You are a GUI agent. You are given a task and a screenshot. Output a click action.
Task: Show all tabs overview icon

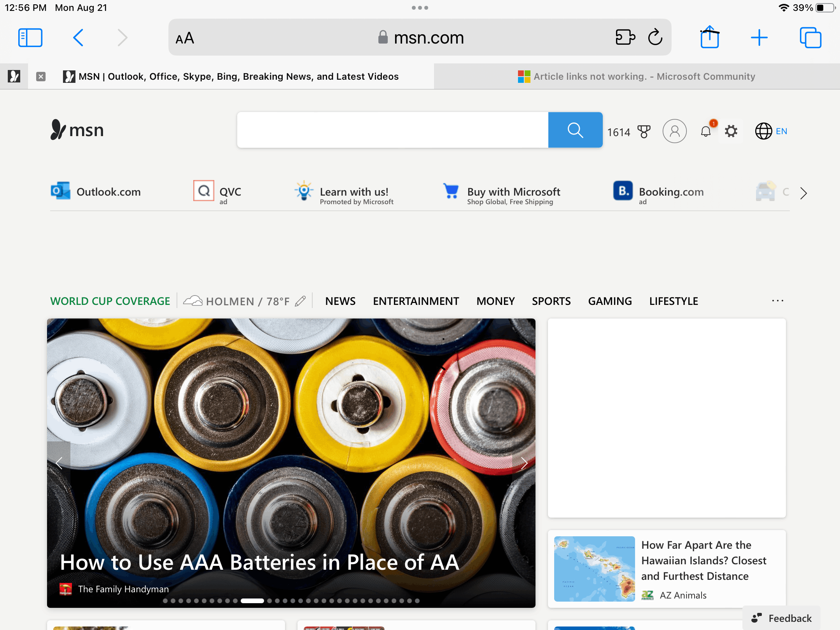point(810,38)
